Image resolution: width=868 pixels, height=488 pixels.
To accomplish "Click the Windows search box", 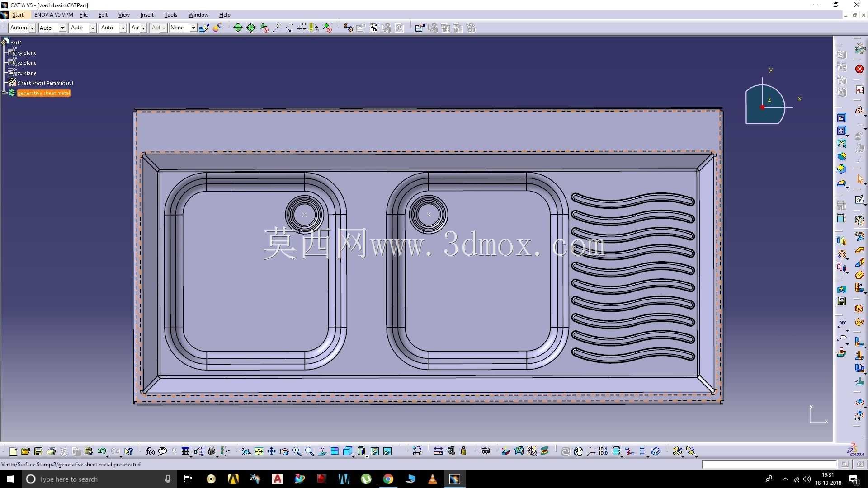I will tap(99, 479).
